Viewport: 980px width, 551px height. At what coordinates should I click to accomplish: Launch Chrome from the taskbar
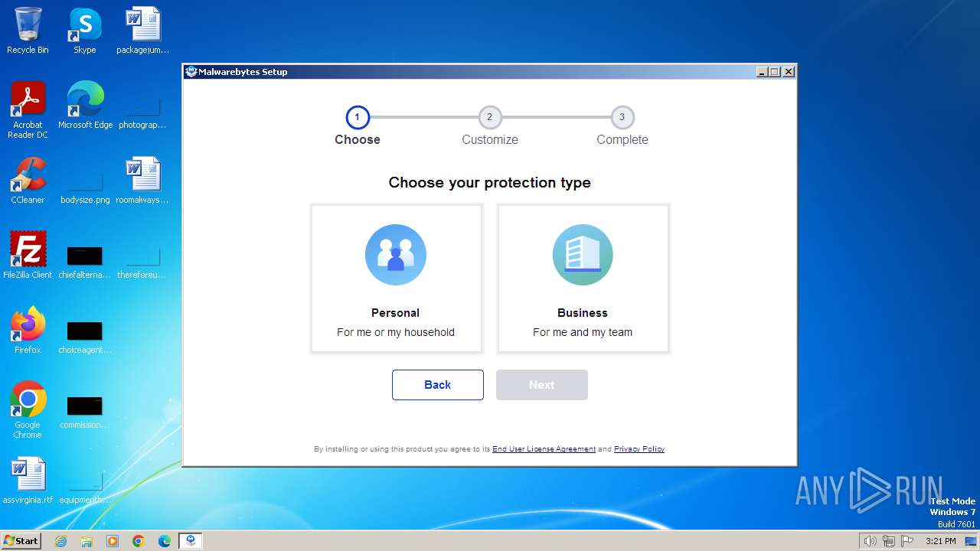pos(139,541)
